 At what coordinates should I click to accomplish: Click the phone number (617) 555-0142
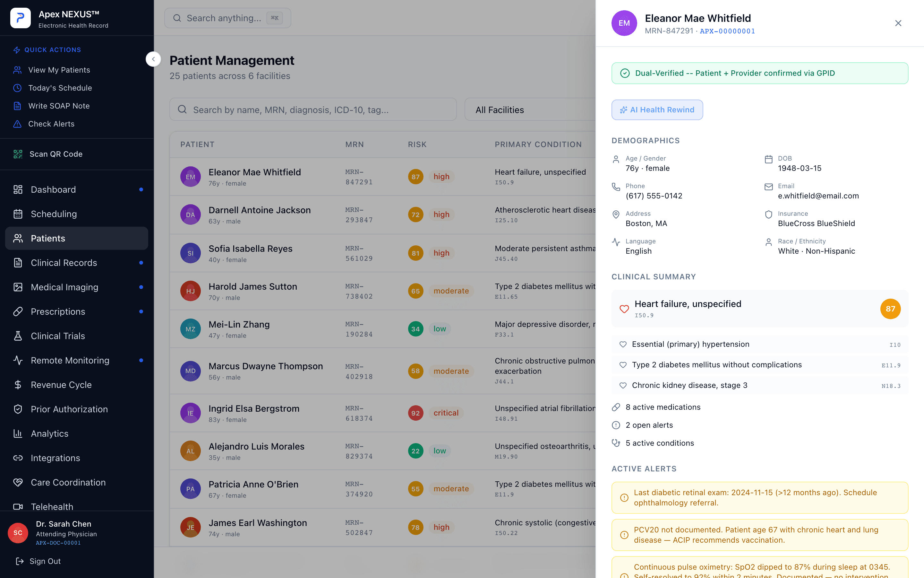click(x=654, y=196)
